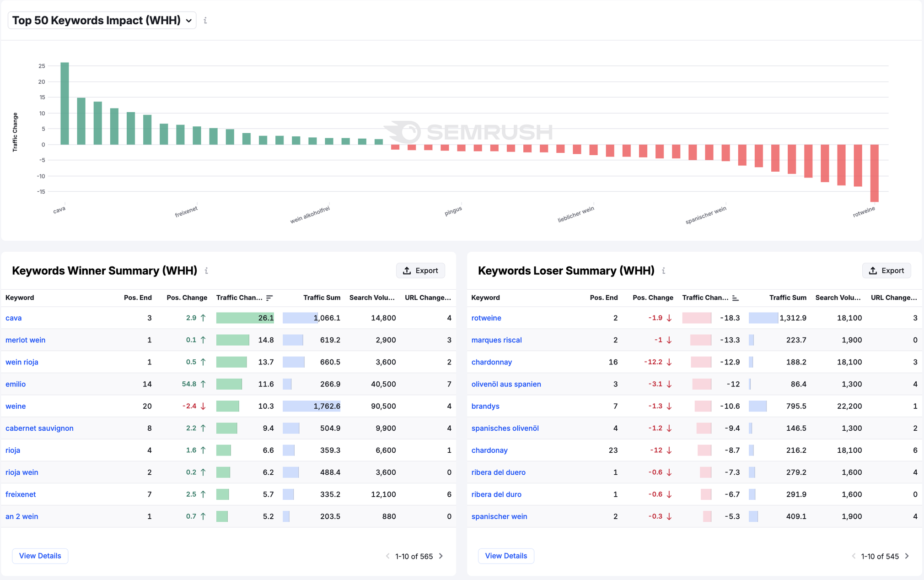Click the longest red rotweine chart bar
The height and width of the screenshot is (580, 924).
tap(874, 173)
